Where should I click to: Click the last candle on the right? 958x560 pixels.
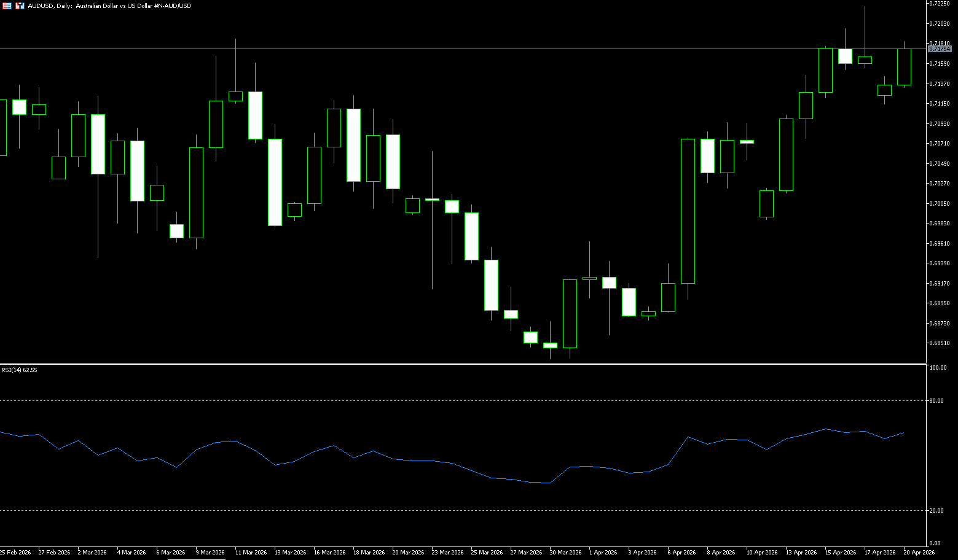(904, 67)
